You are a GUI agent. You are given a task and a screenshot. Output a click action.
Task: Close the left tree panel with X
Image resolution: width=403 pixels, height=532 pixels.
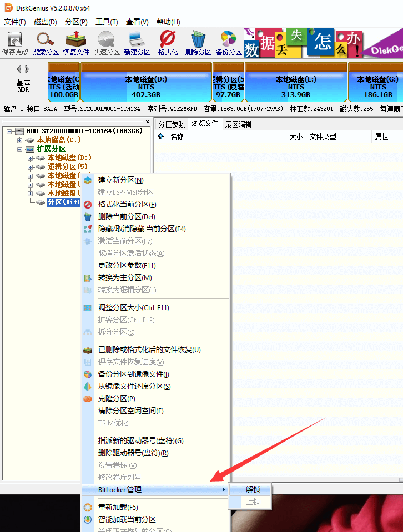148,121
